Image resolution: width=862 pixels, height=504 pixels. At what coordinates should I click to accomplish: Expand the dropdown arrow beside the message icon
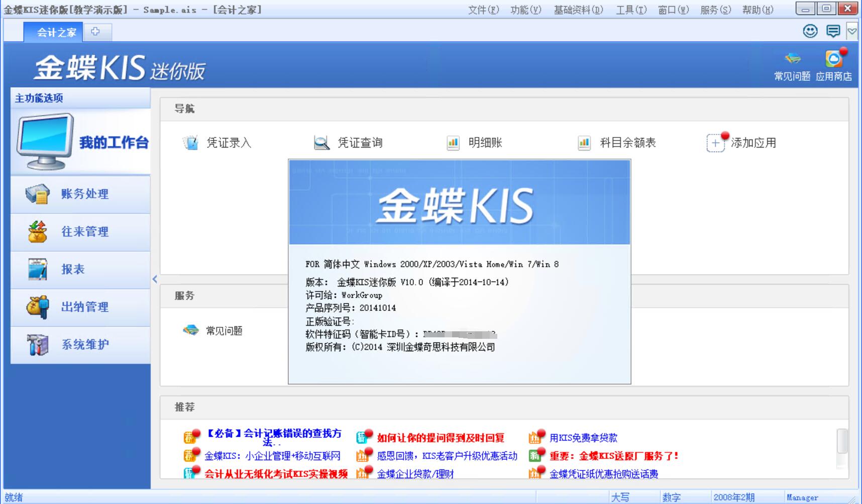click(x=852, y=31)
